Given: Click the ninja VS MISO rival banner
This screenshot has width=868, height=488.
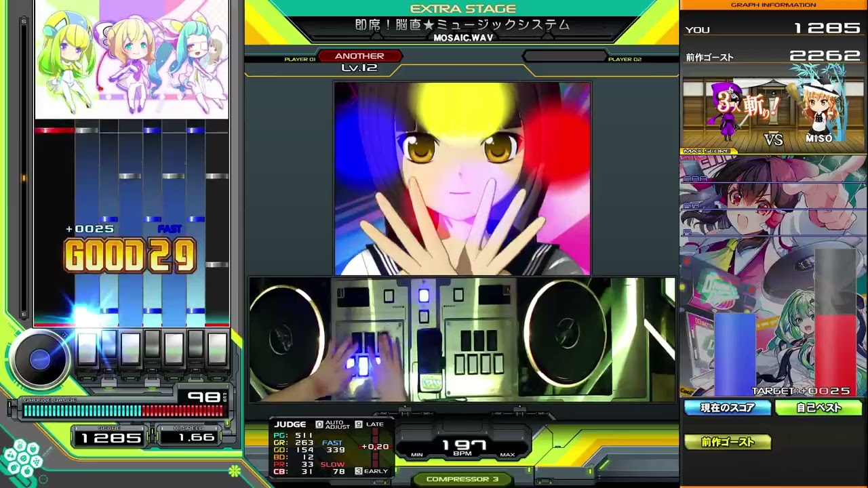Looking at the screenshot, I should [773, 114].
